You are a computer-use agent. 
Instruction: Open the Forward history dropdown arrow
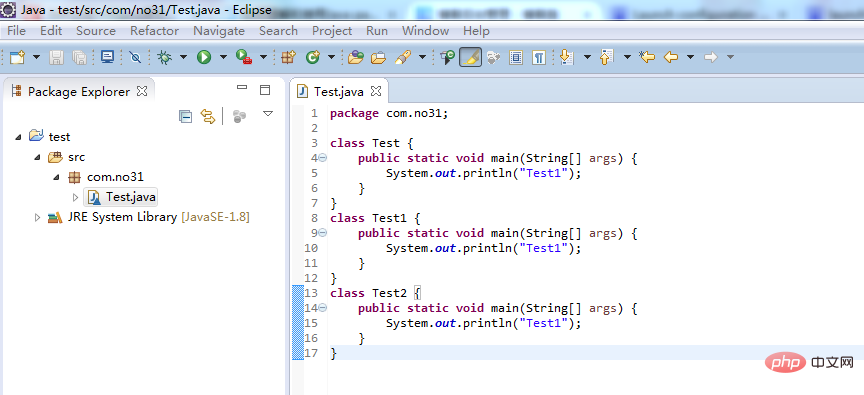point(731,57)
